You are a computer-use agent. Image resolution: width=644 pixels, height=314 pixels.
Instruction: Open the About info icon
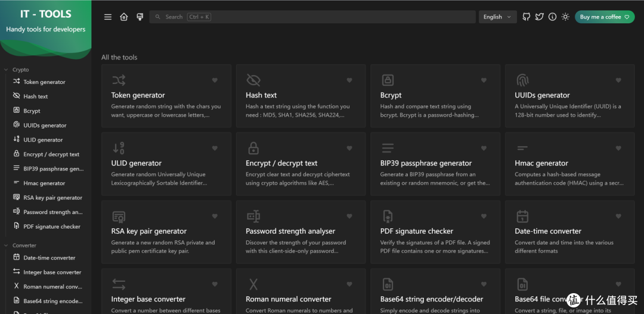pos(552,17)
